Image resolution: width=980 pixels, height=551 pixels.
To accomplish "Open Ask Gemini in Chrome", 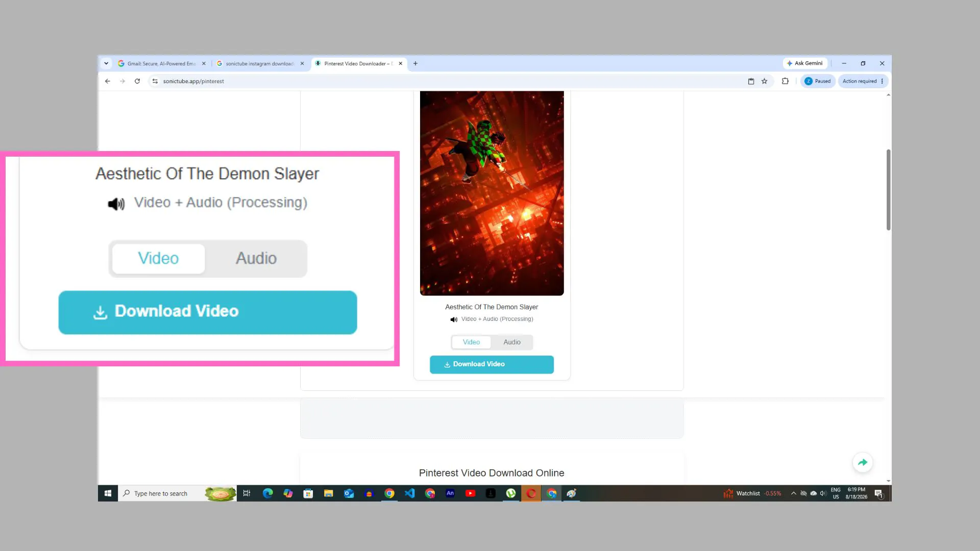I will click(x=805, y=63).
